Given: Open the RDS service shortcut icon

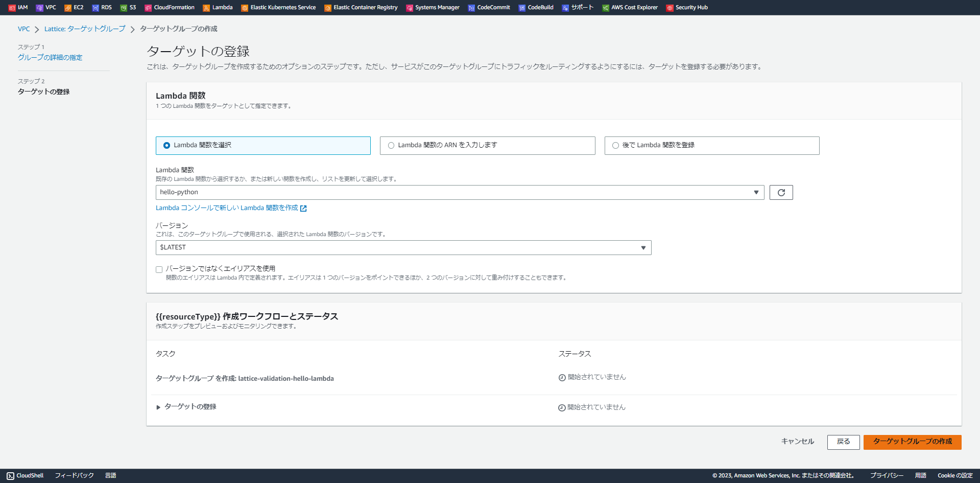Looking at the screenshot, I should click(95, 8).
